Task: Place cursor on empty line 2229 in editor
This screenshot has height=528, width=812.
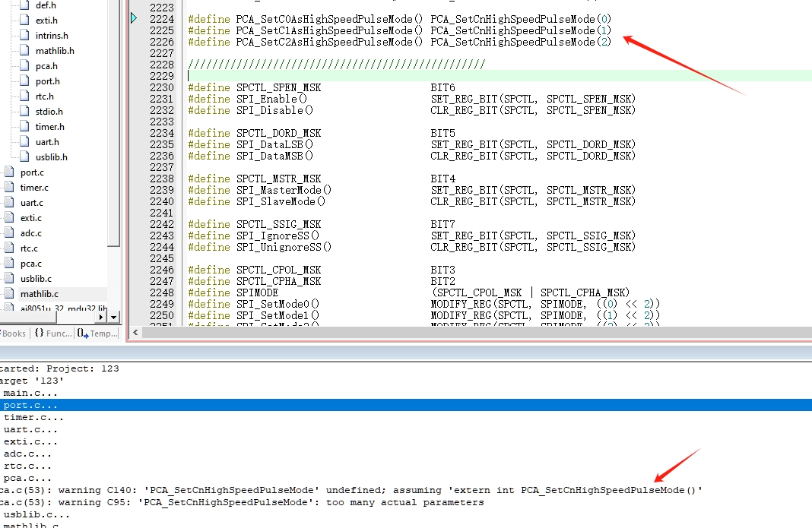Action: [x=456, y=76]
